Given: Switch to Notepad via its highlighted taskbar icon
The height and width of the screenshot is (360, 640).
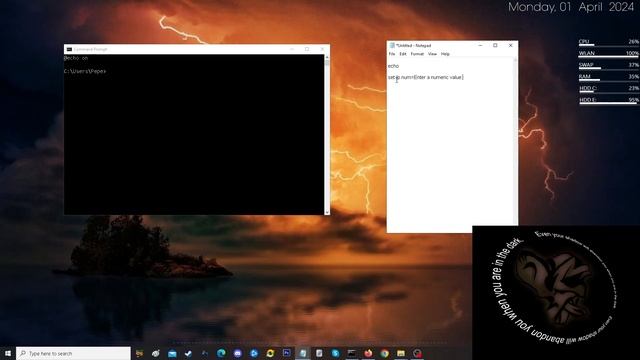Looking at the screenshot, I should [303, 353].
